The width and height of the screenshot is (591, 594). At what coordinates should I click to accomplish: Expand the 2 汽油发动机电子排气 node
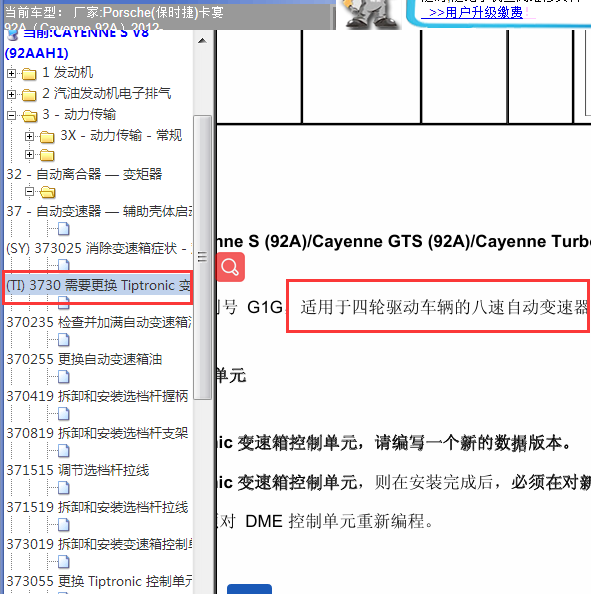pos(11,94)
